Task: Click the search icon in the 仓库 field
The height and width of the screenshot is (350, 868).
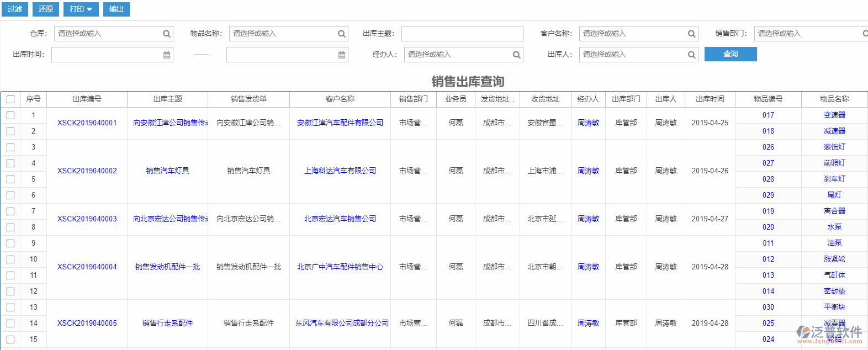Action: point(166,34)
